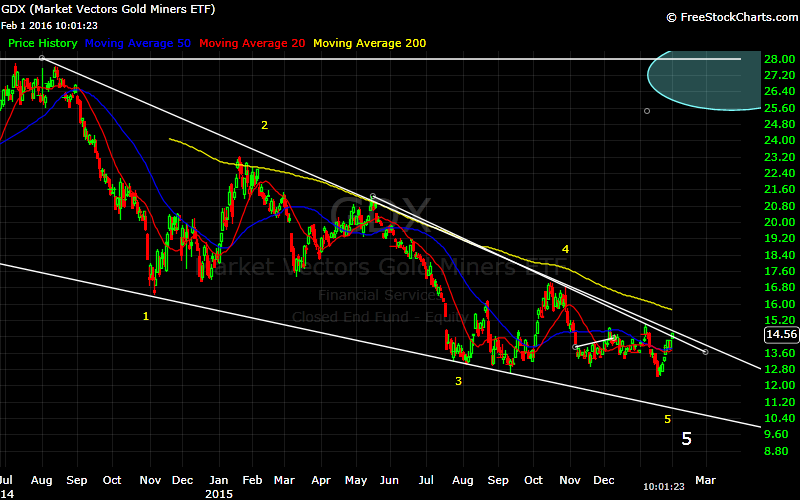The width and height of the screenshot is (800, 500).
Task: Select yellow wave label 4
Action: (565, 248)
